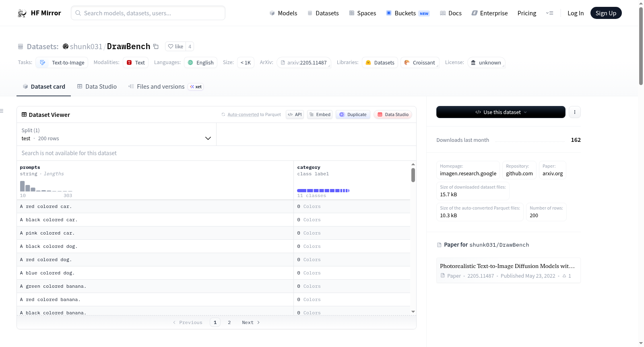Select the row 'A blue colored dog.'
Screen dimensions: 644x347
[x=213, y=273]
